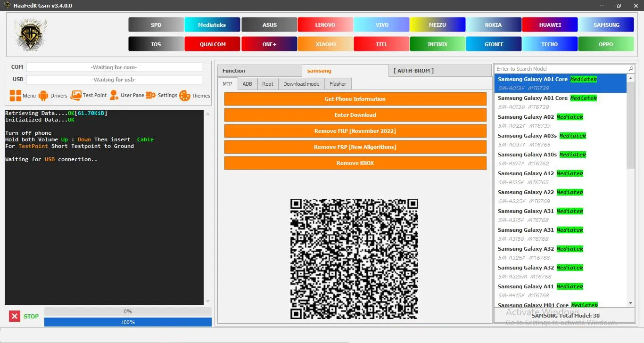
Task: Select the VIVO brand button
Action: [x=382, y=25]
